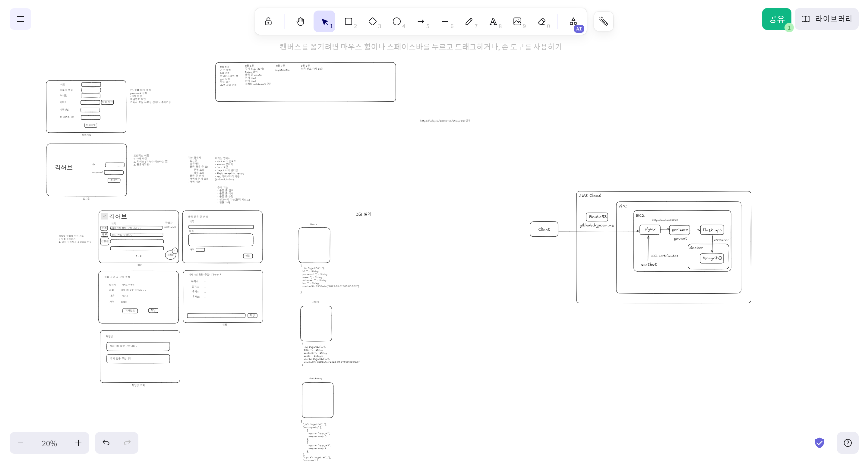Select the Arrow tool
The image size is (868, 461).
click(x=421, y=22)
